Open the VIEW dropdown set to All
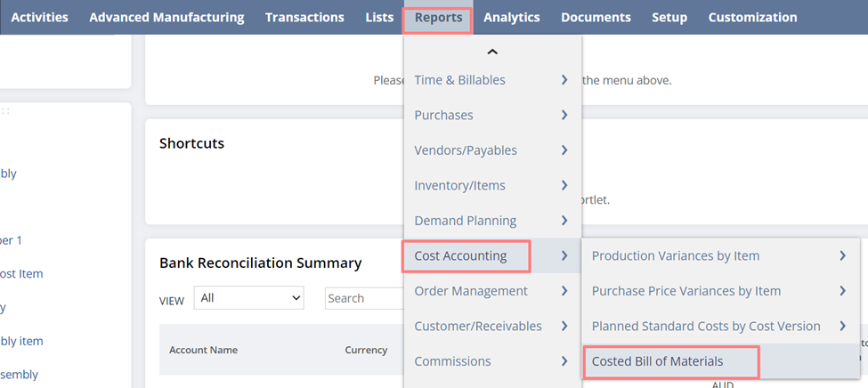This screenshot has width=868, height=388. pos(250,298)
